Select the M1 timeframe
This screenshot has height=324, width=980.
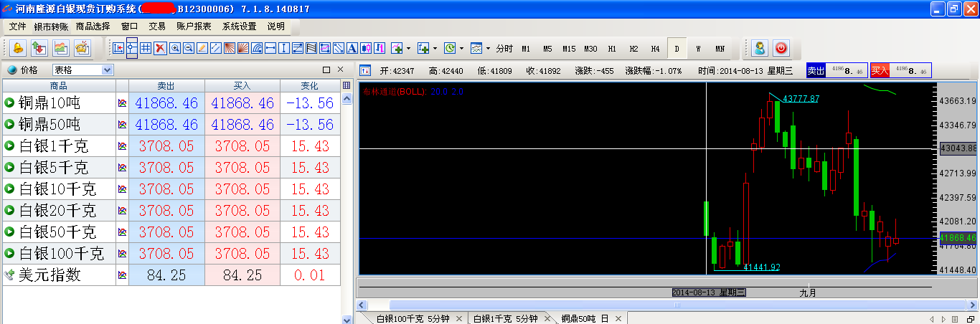[x=526, y=49]
